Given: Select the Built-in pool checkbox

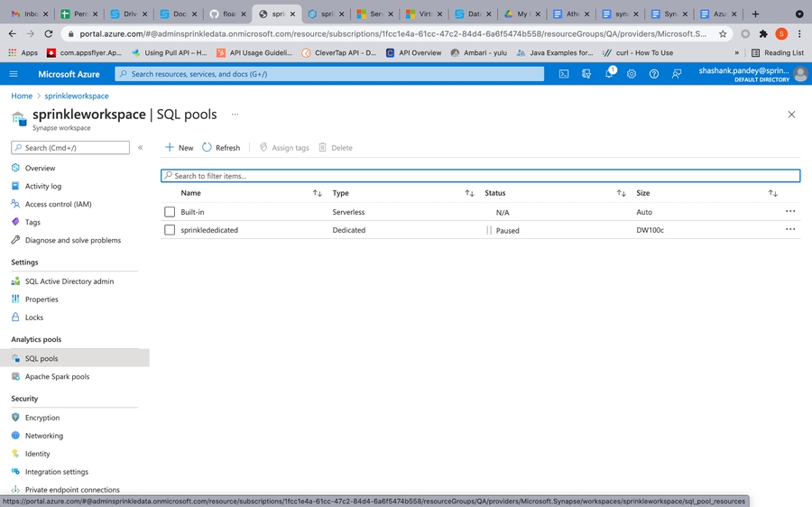Looking at the screenshot, I should point(170,212).
